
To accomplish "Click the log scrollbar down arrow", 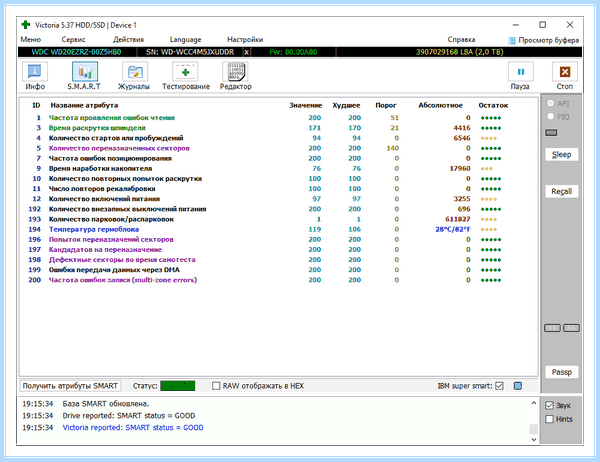I will pos(534,440).
